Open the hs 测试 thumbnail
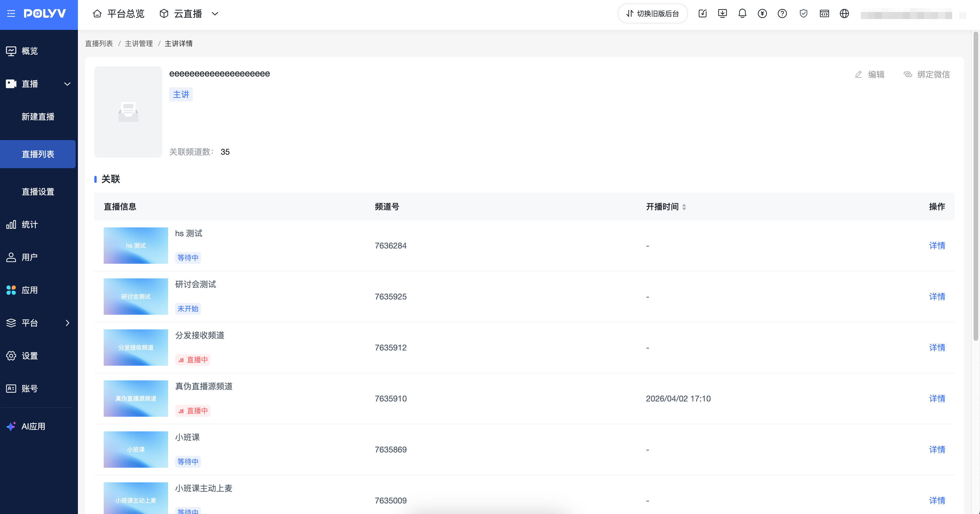This screenshot has height=514, width=980. (136, 246)
